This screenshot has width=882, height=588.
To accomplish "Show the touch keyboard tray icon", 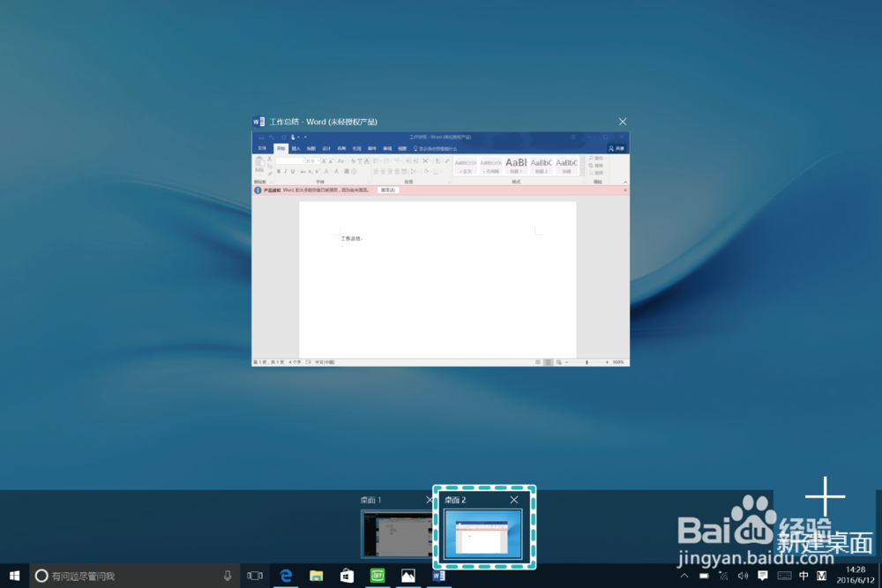I will [x=784, y=576].
